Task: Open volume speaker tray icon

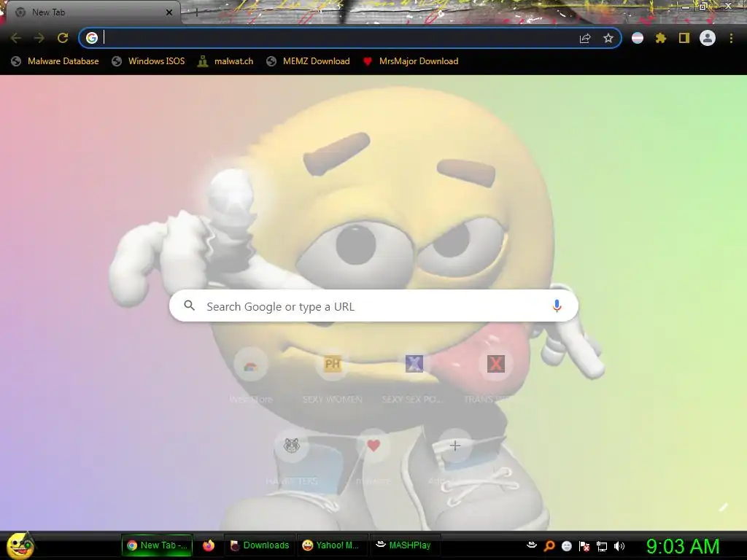Action: click(619, 545)
